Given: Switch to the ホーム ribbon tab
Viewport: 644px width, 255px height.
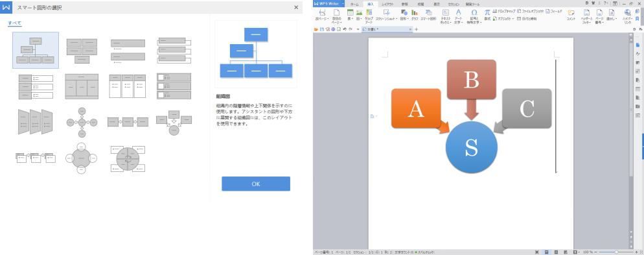Looking at the screenshot, I should (x=354, y=4).
